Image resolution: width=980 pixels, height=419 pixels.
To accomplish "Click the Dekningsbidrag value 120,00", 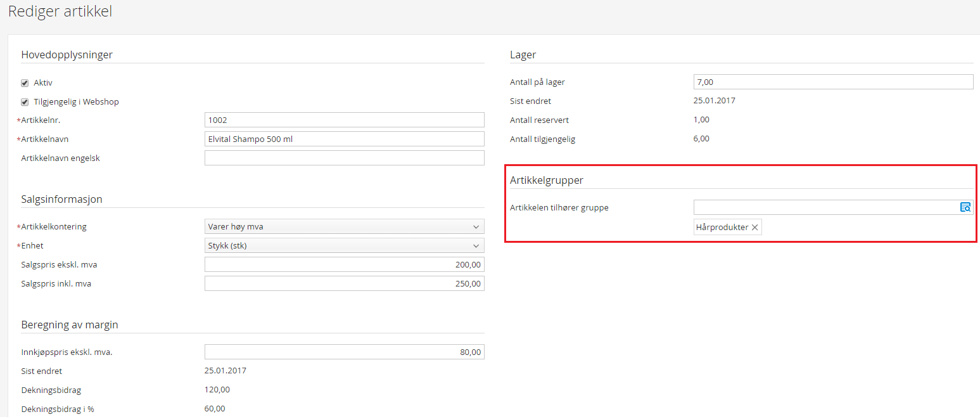I will 217,390.
